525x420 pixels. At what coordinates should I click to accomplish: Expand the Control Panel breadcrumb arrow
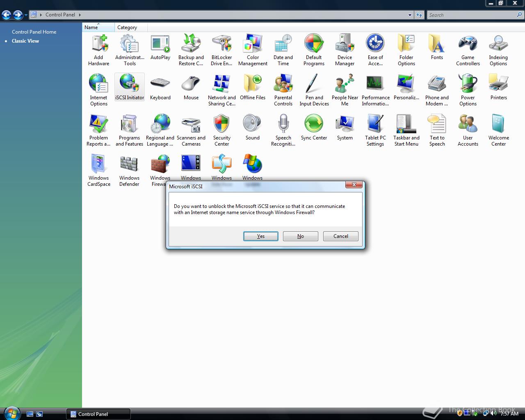[80, 15]
